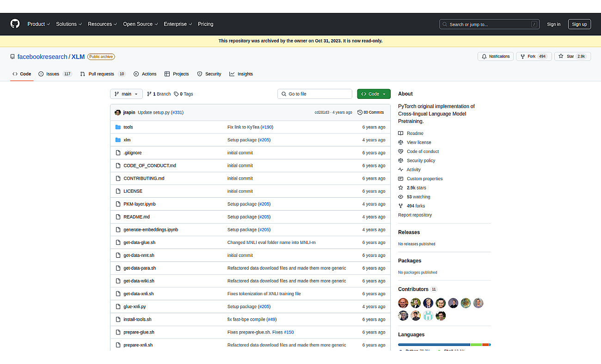This screenshot has width=601, height=364.
Task: Open the 80 Commits history
Action: tap(371, 112)
